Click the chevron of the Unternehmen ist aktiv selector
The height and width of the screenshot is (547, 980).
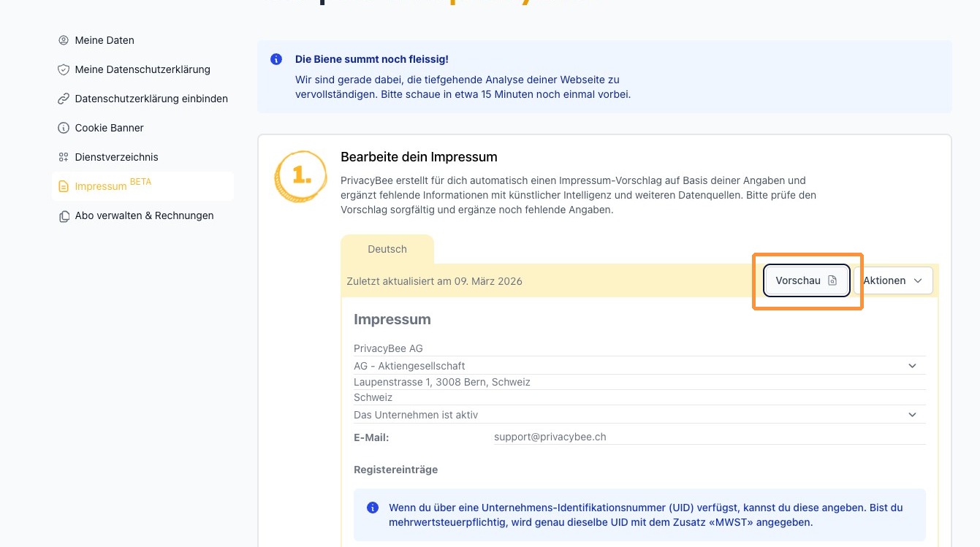tap(912, 415)
